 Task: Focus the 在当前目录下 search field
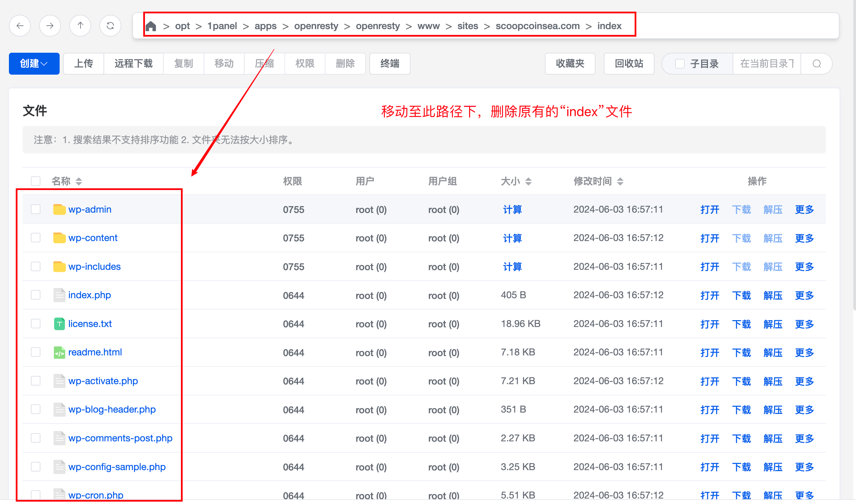[x=767, y=64]
